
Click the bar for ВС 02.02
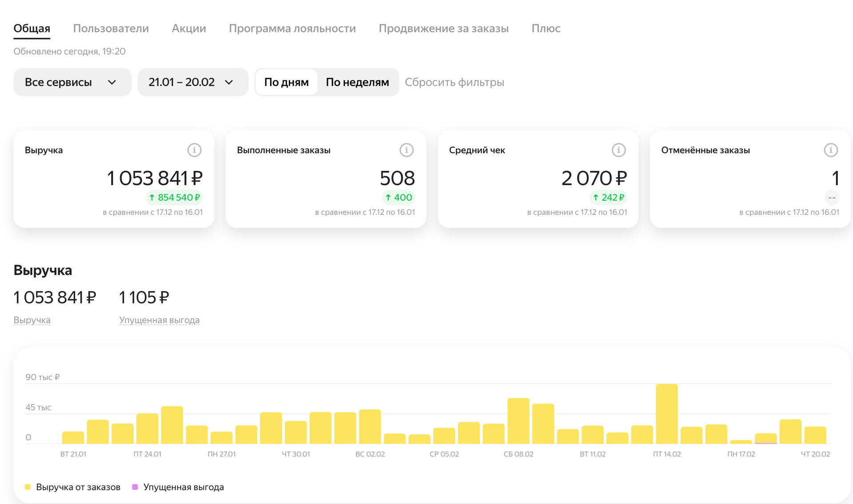tap(370, 427)
